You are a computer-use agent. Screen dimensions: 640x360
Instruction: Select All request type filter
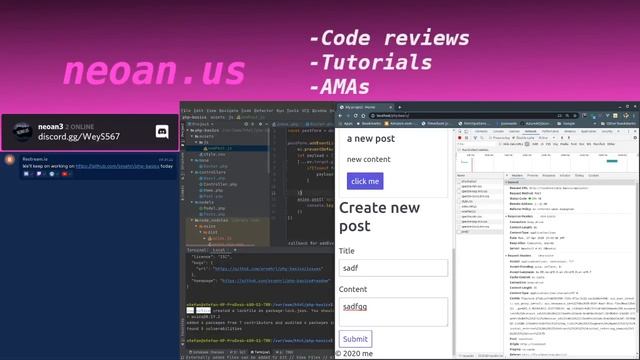click(x=527, y=144)
